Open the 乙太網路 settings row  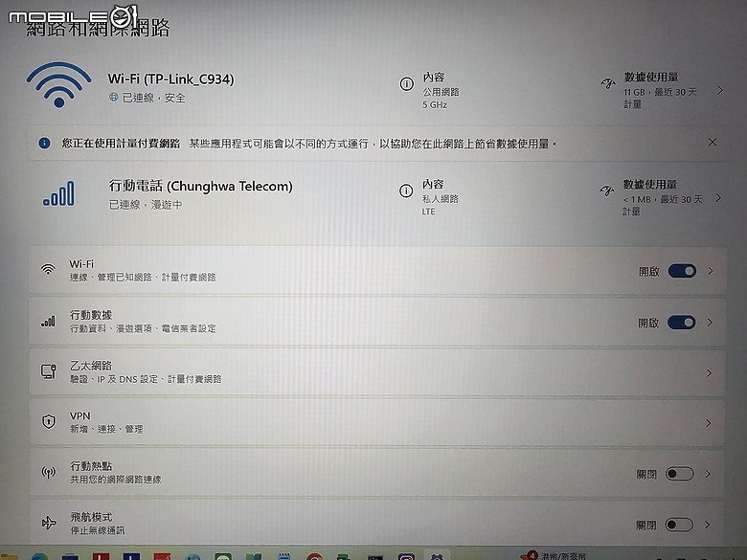click(376, 372)
